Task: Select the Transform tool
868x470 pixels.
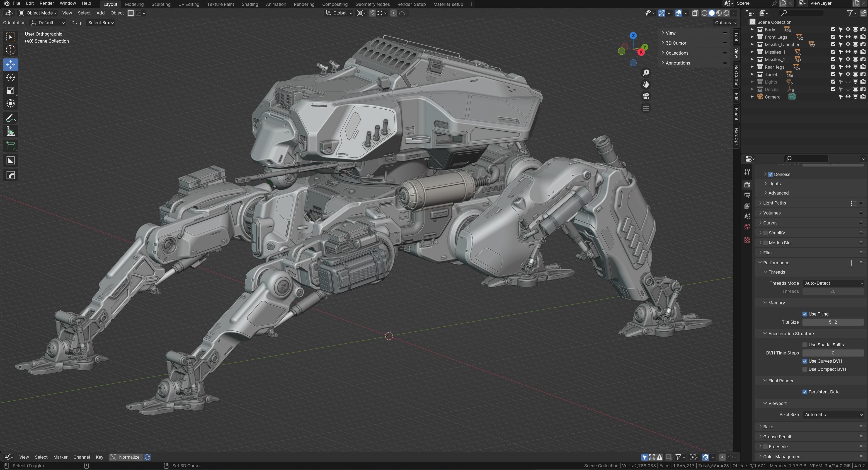Action: click(10, 104)
